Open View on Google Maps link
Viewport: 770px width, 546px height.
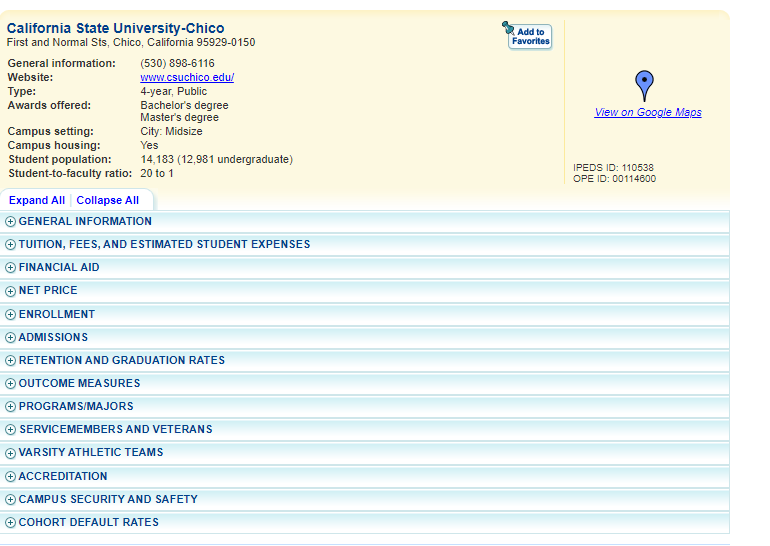(x=648, y=112)
